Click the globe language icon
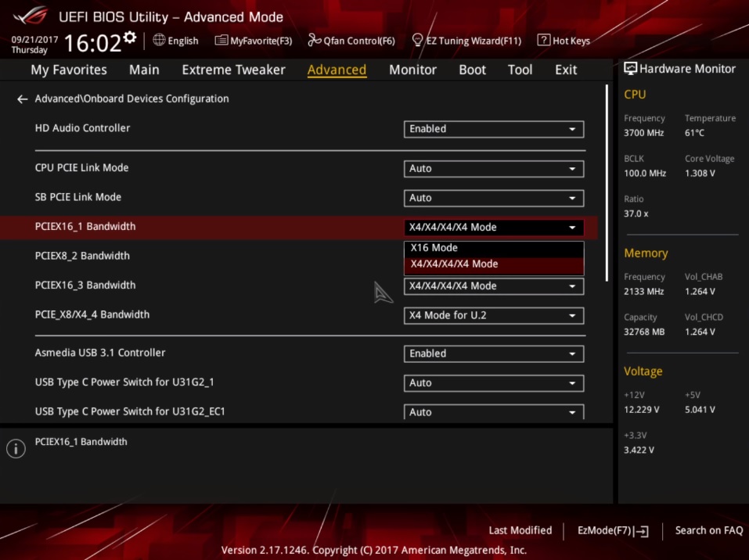The image size is (749, 560). click(x=159, y=40)
